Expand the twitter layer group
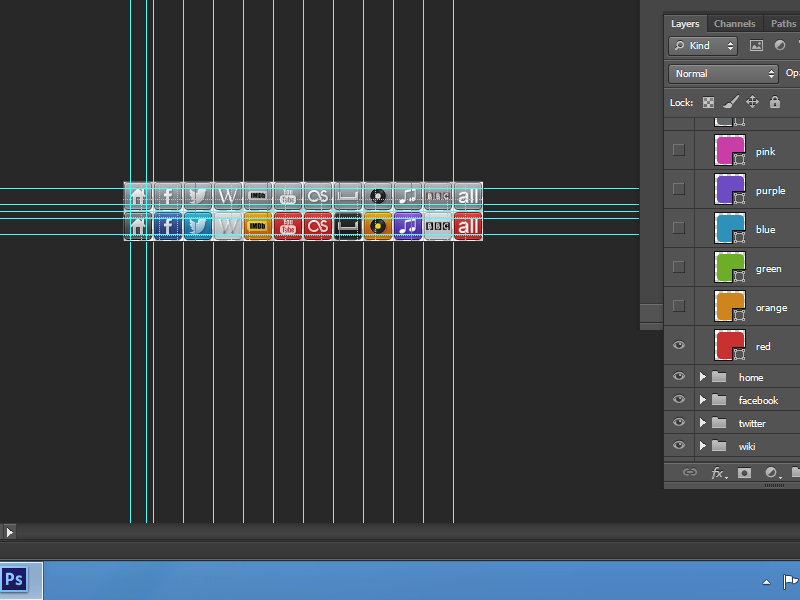 [x=703, y=423]
